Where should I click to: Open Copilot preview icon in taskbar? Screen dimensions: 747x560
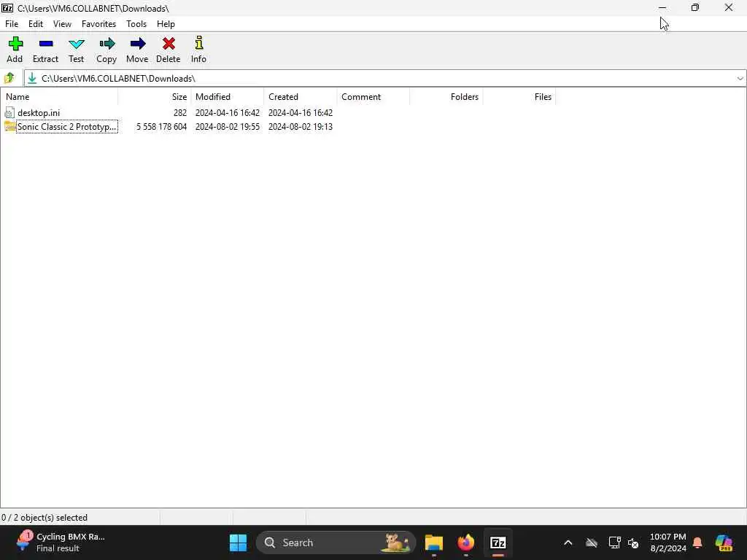coord(724,542)
